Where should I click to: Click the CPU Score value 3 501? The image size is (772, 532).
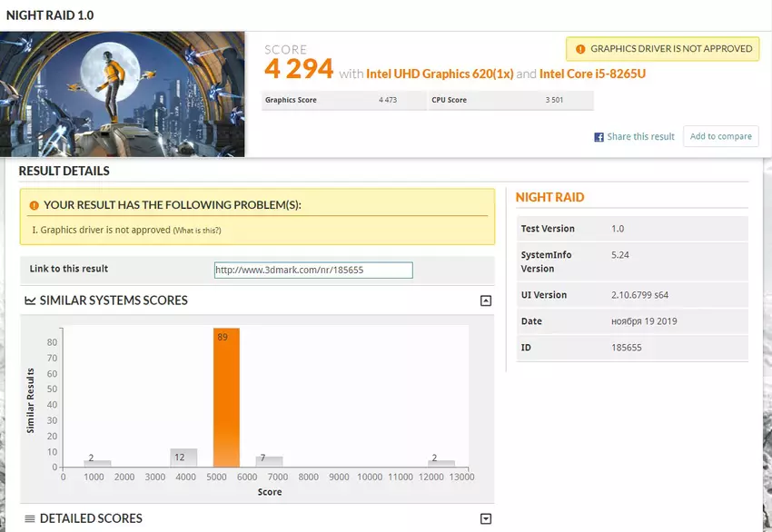554,100
